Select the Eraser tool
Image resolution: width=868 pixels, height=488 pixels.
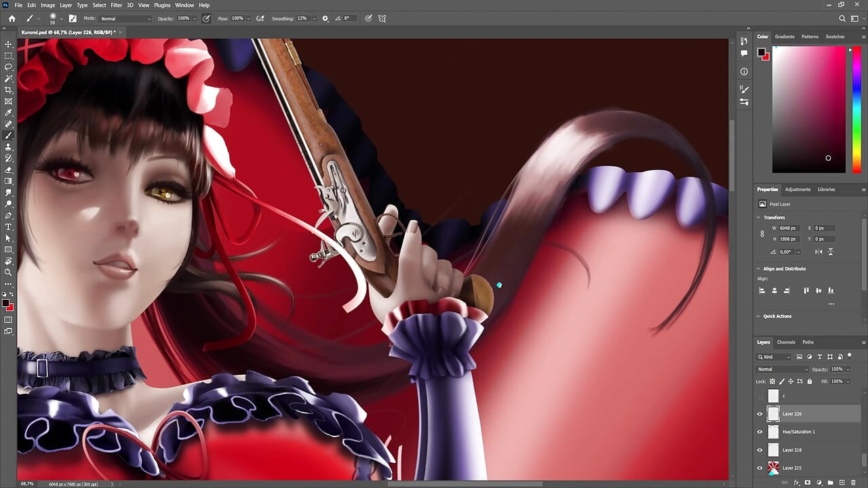coord(9,169)
